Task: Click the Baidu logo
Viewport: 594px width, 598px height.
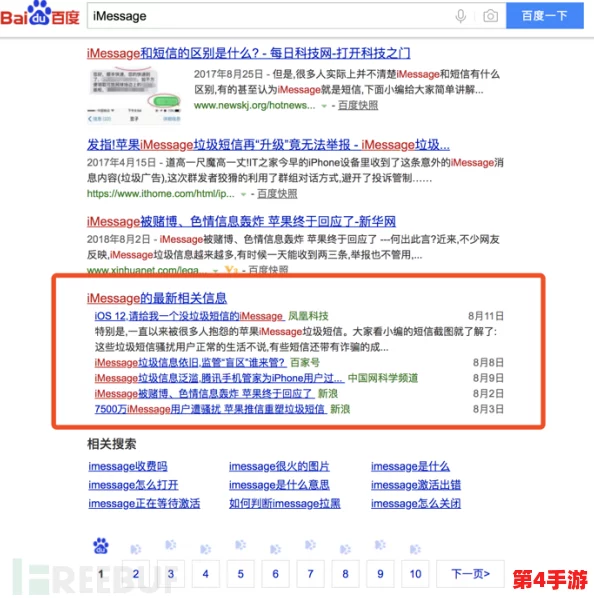Action: (x=40, y=14)
